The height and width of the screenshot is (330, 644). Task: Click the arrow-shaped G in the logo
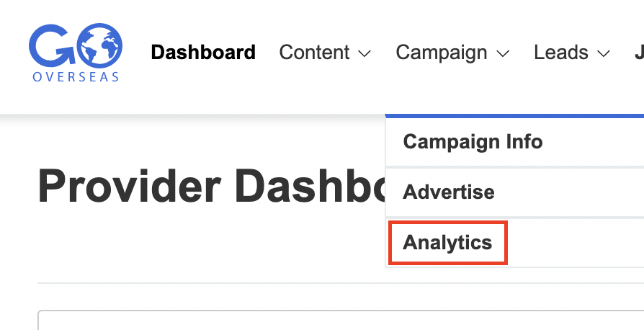53,45
